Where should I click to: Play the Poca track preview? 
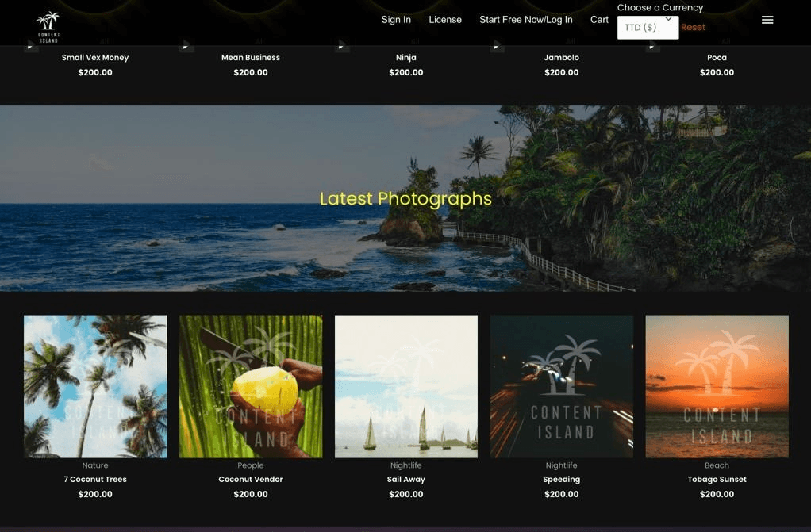click(652, 46)
